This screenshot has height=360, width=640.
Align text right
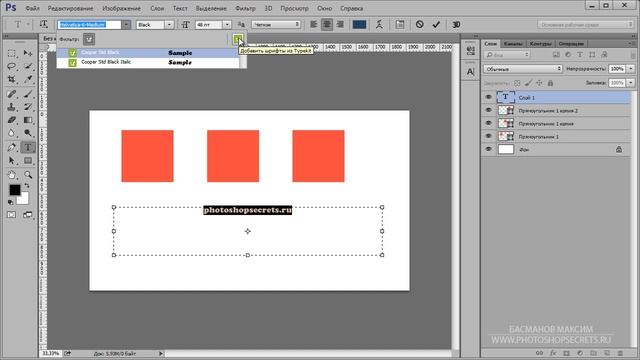340,24
